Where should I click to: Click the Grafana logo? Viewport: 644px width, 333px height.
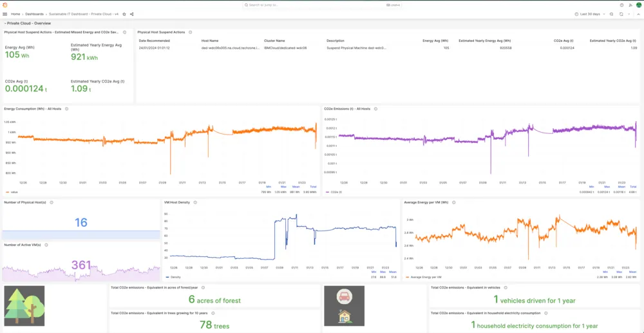(5, 5)
